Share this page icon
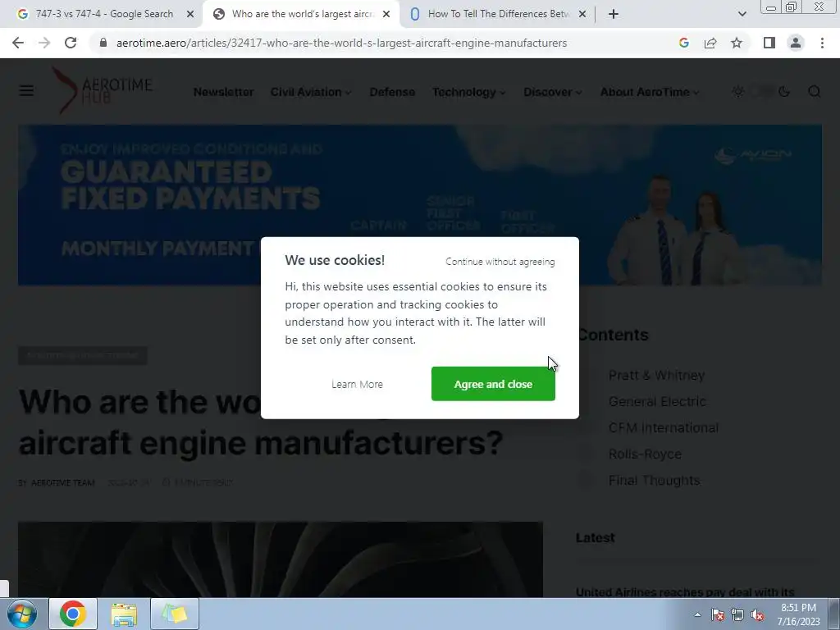This screenshot has width=840, height=630. click(x=710, y=43)
